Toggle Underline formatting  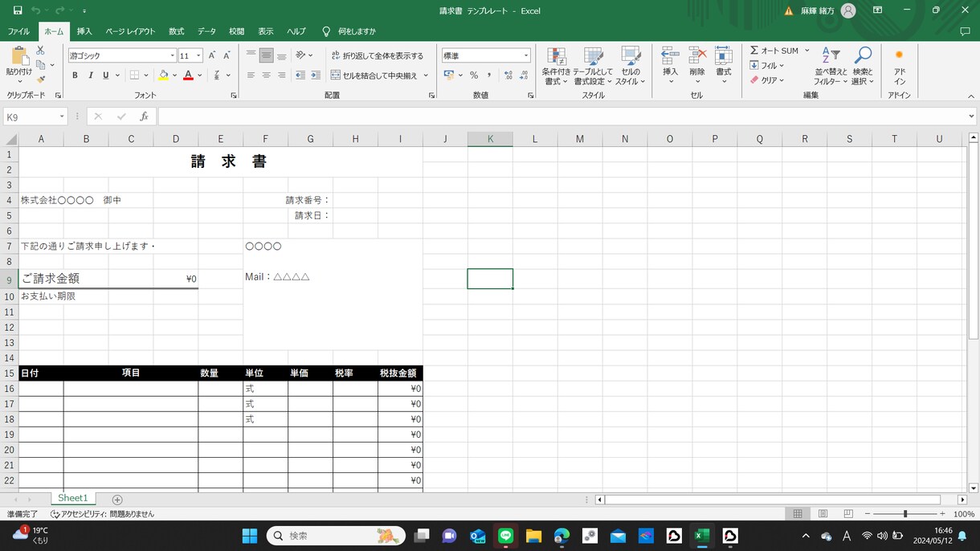(105, 75)
